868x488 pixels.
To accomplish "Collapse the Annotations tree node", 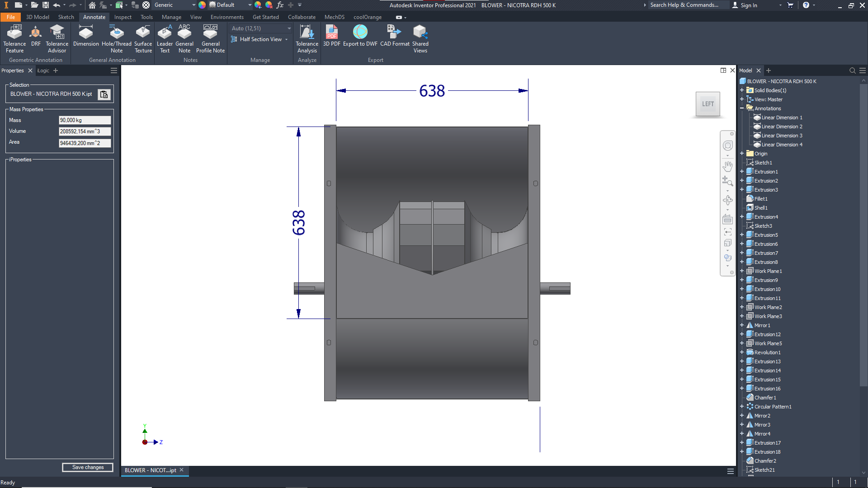I will pos(742,108).
